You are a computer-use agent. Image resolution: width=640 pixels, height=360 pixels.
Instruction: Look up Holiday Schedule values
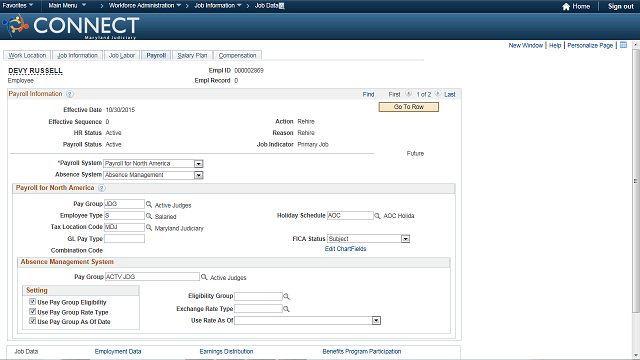tap(378, 216)
